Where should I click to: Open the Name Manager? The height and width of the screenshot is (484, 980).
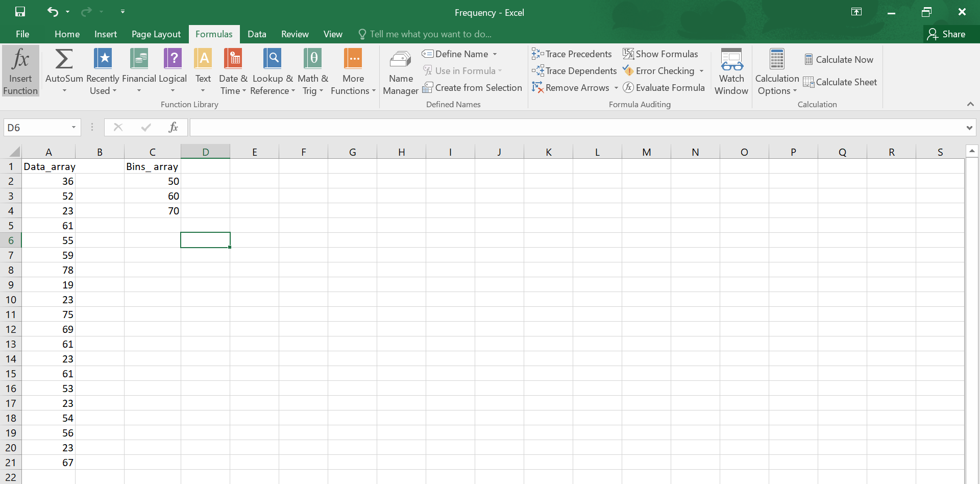[401, 71]
